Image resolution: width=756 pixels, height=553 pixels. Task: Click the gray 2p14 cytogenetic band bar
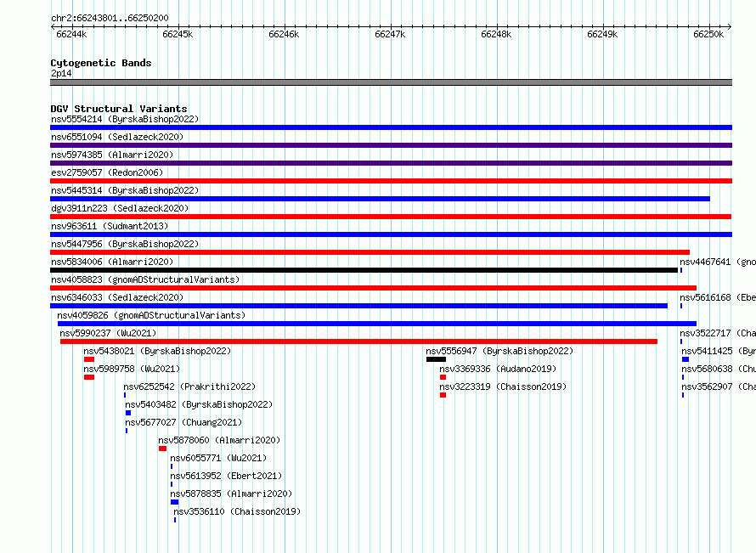391,82
